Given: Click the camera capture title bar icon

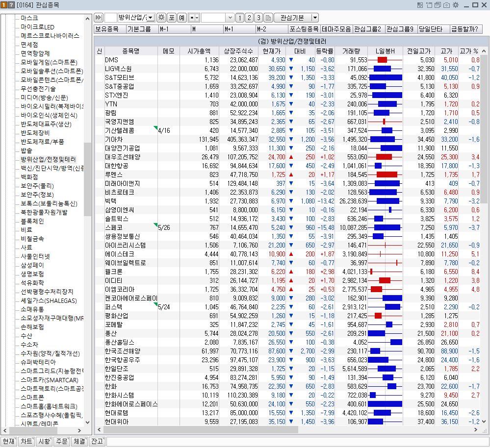Looking at the screenshot, I should click(446, 5).
